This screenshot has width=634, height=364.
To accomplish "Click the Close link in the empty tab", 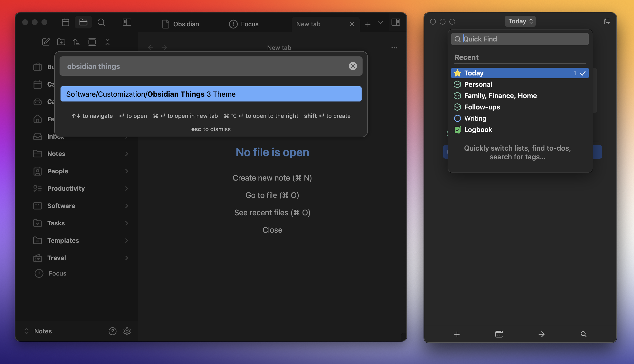I will coord(272,230).
